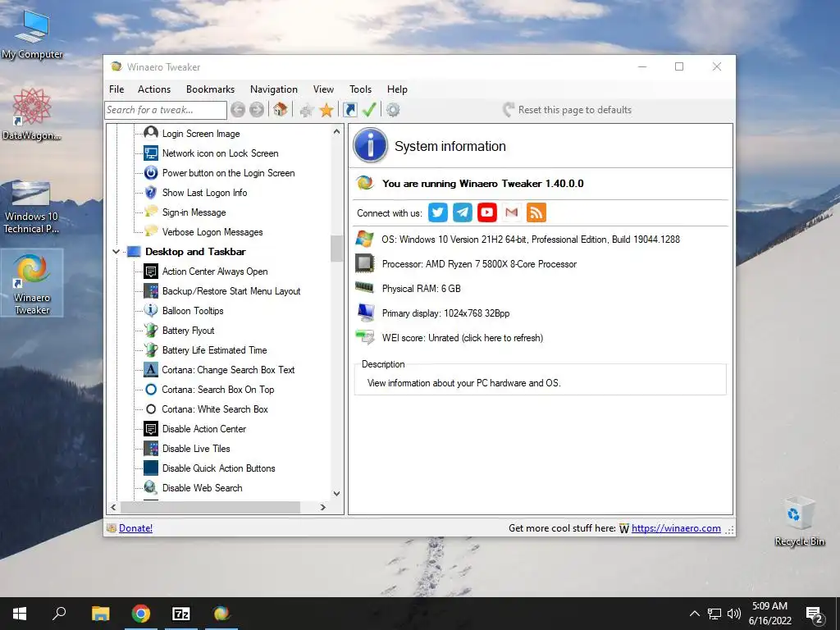Image resolution: width=840 pixels, height=630 pixels.
Task: Select My Computer desktop icon
Action: pos(32,34)
